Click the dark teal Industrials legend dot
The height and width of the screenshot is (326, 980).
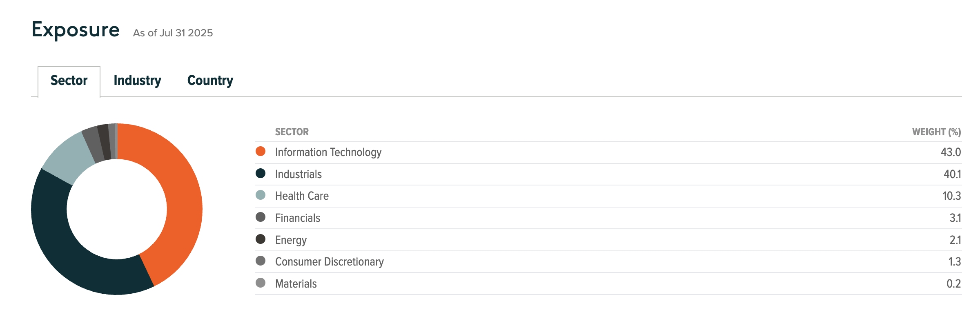click(261, 174)
